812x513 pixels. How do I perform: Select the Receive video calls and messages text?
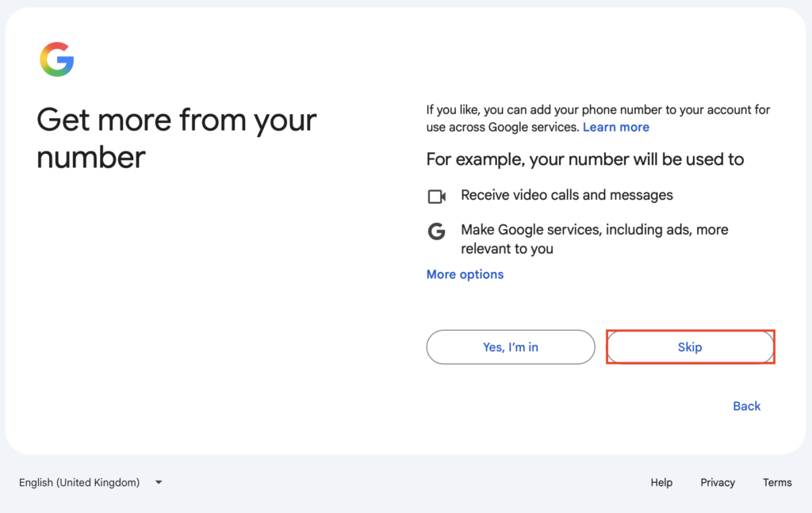[x=566, y=195]
